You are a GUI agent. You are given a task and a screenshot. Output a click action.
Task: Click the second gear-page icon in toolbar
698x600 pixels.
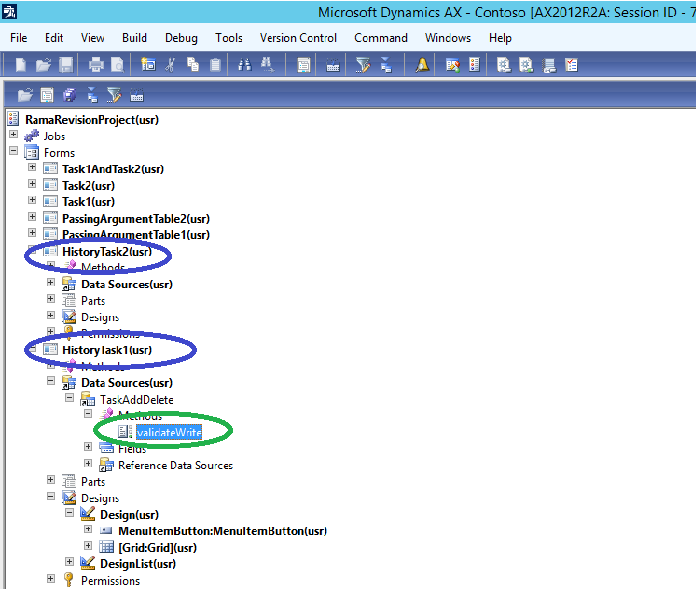[526, 65]
